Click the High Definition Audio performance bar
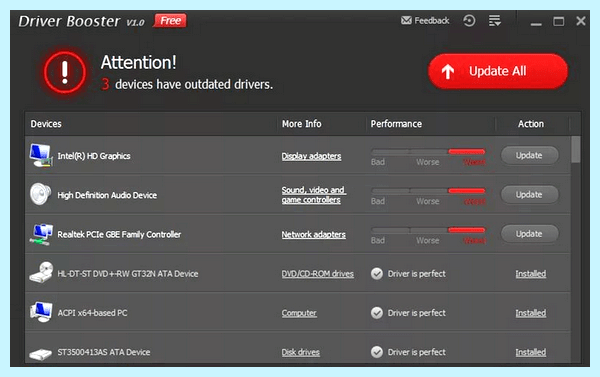600x377 pixels. [x=428, y=191]
